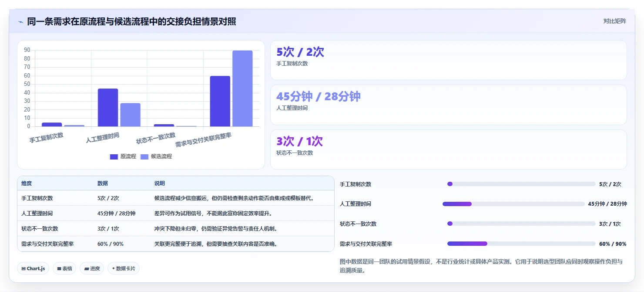Click the 需求与交付关联完整率 progress bar
The height and width of the screenshot is (292, 644).
pyautogui.click(x=521, y=244)
